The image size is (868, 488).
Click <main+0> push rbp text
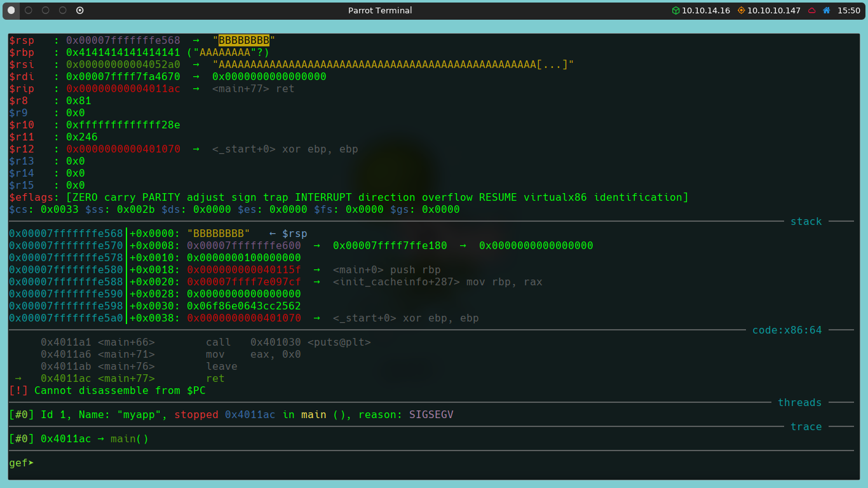click(387, 270)
